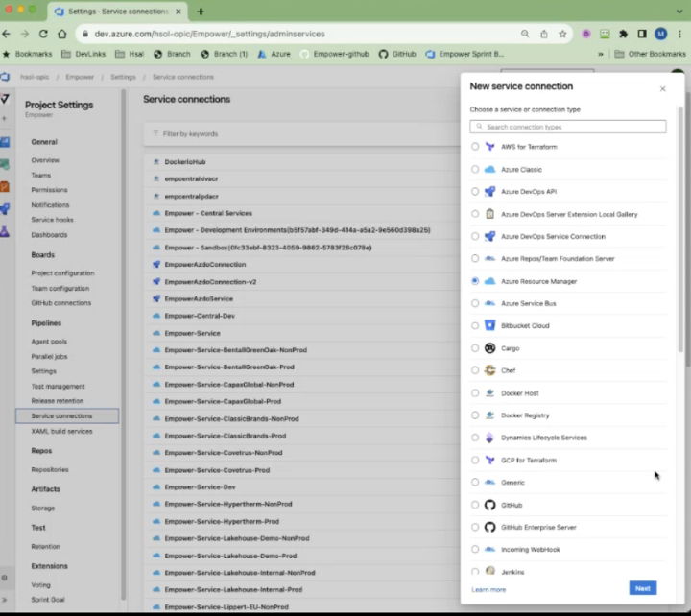The width and height of the screenshot is (691, 616).
Task: Click the Search connection types field
Action: tap(567, 127)
